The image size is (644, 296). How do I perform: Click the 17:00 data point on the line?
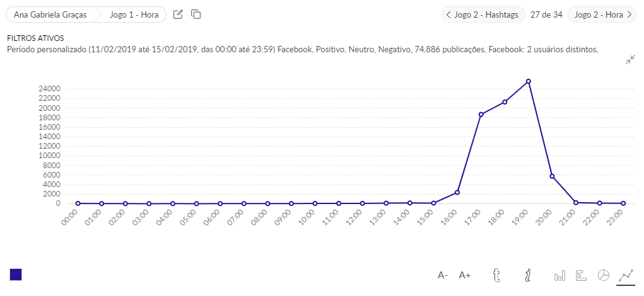point(481,115)
